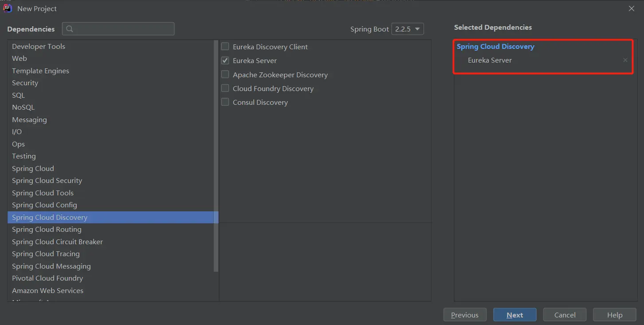Choose the Testing category
Screen dimensions: 644x325
coord(110,156)
